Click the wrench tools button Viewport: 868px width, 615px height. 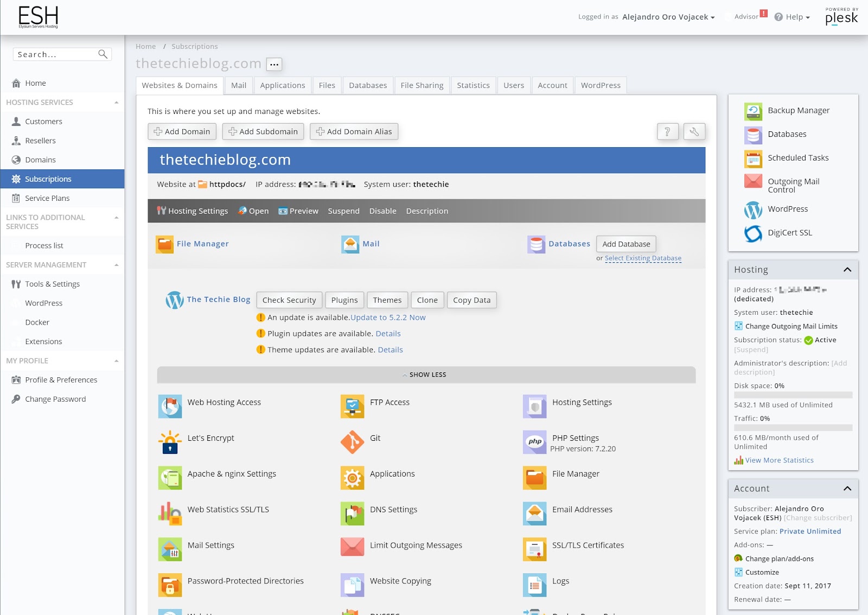coord(694,131)
